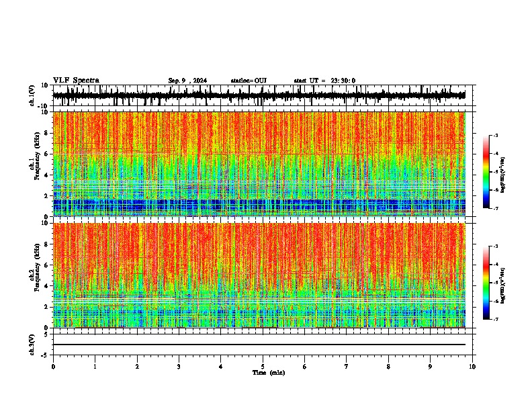Image resolution: width=532 pixels, height=411 pixels.
Task: Click the ch.1 waveform trace panel
Action: (x=263, y=95)
